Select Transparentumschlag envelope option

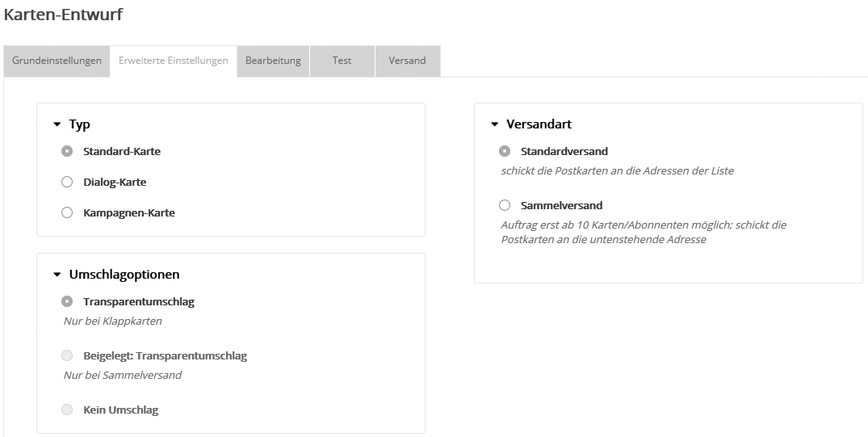67,301
